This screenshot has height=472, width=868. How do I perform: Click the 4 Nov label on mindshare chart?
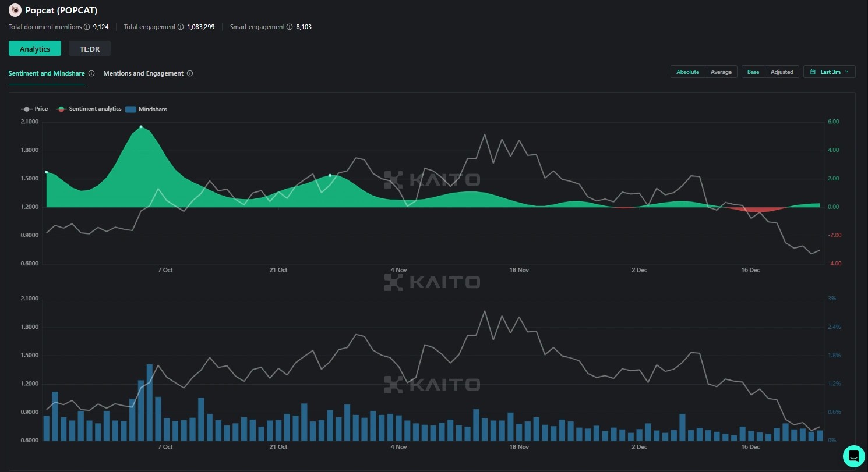398,447
